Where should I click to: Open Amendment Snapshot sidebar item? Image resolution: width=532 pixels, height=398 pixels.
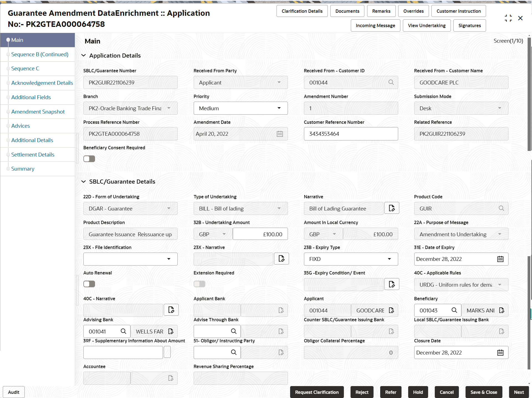pos(38,112)
